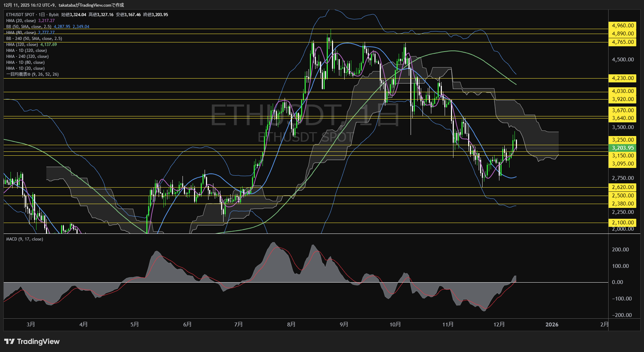This screenshot has height=352, width=644.
Task: Click the 12月 marker on time axis
Action: tap(499, 324)
